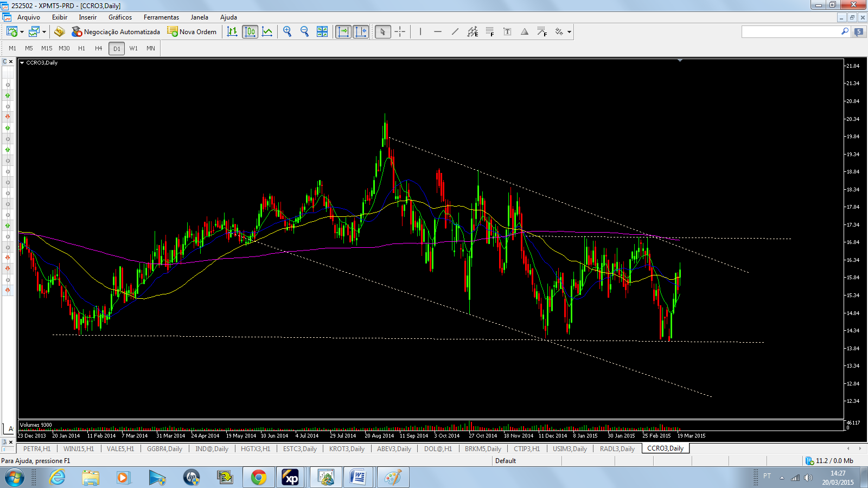The width and height of the screenshot is (868, 488).
Task: Select M5 timeframe
Action: click(29, 48)
